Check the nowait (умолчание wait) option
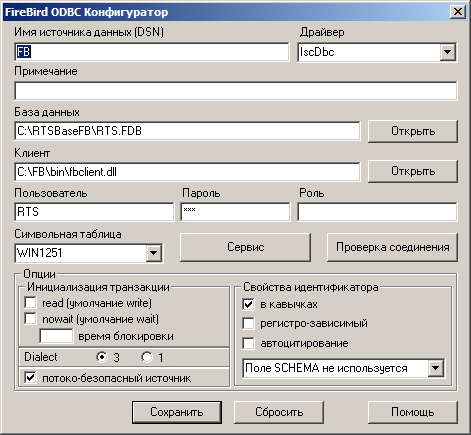The height and width of the screenshot is (435, 471). [x=31, y=319]
